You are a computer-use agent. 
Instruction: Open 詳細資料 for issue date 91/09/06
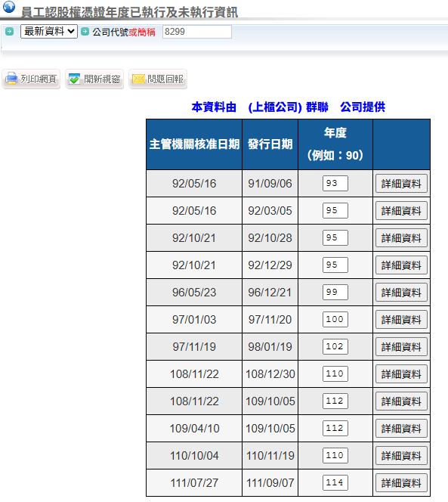401,184
